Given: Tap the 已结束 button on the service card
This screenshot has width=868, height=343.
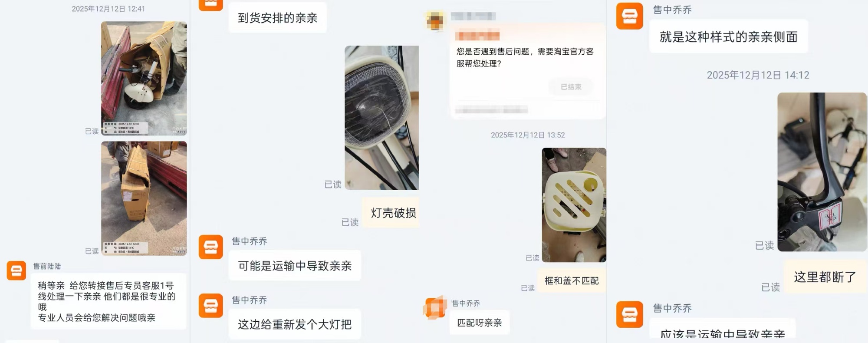Looking at the screenshot, I should [571, 87].
